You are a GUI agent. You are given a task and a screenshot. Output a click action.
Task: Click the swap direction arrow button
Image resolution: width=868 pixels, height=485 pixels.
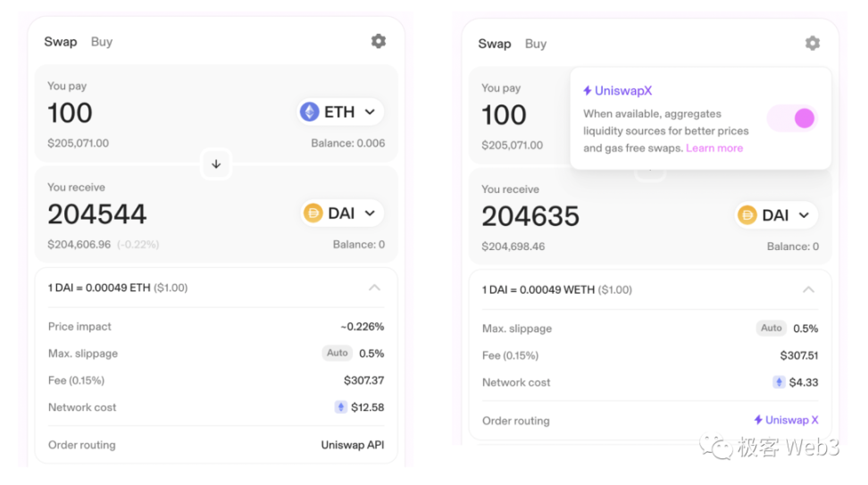tap(216, 164)
